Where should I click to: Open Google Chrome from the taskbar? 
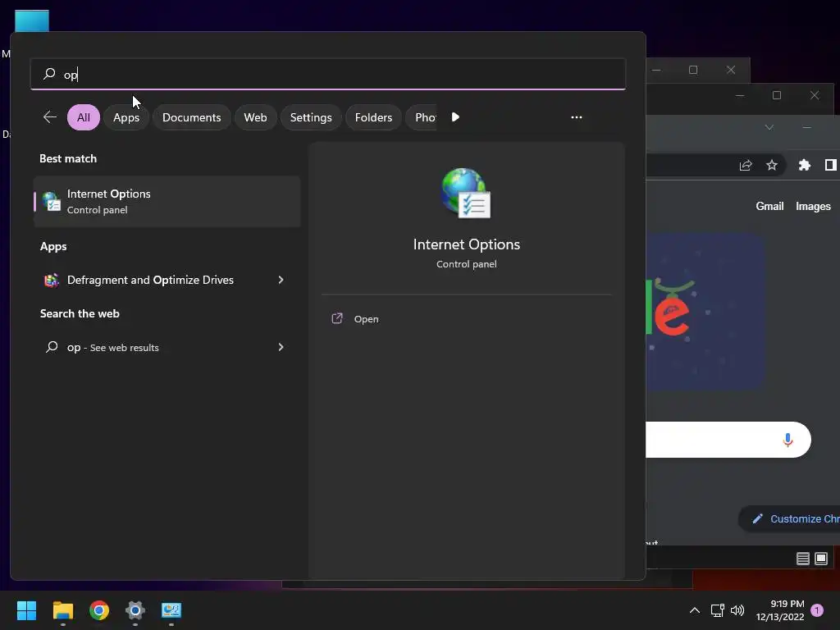pyautogui.click(x=99, y=610)
